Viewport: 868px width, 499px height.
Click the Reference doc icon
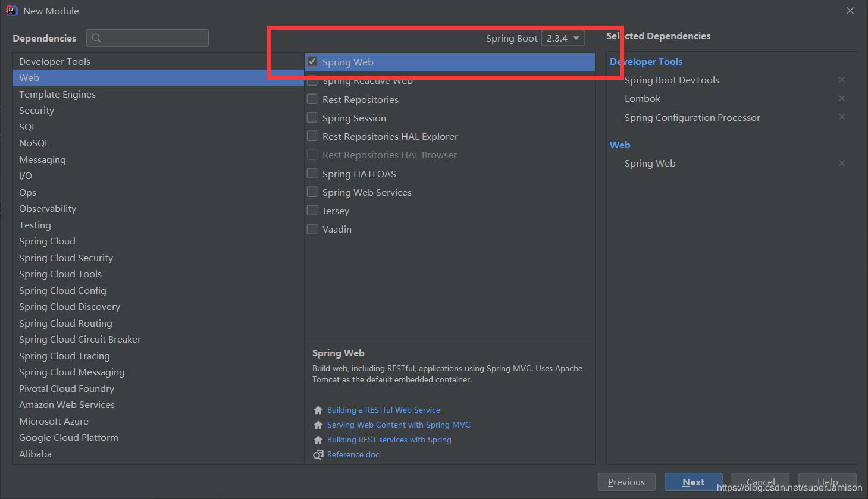[318, 455]
